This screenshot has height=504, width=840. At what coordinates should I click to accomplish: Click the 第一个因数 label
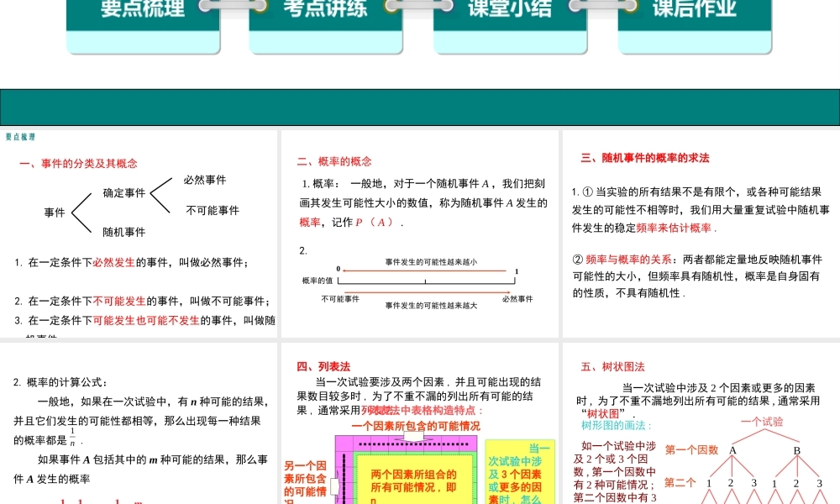(691, 449)
